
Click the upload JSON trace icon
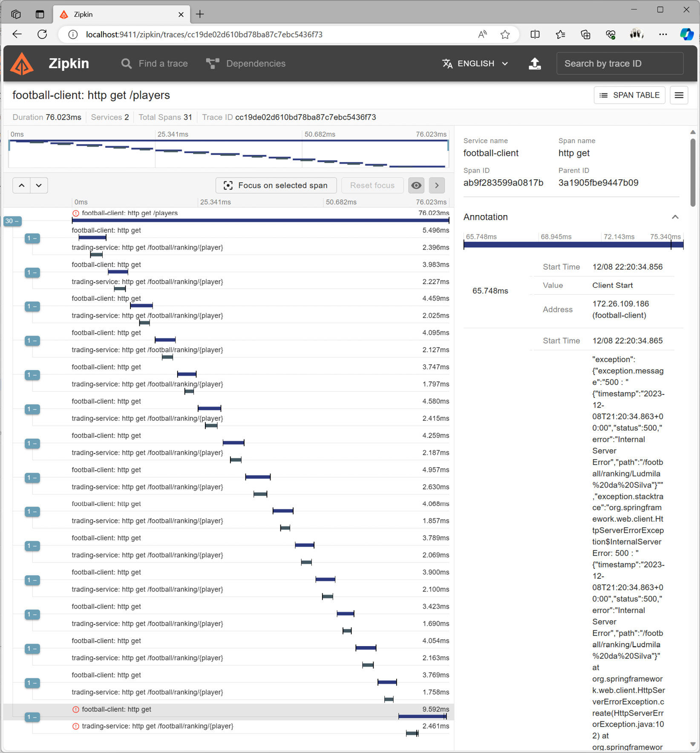point(535,63)
